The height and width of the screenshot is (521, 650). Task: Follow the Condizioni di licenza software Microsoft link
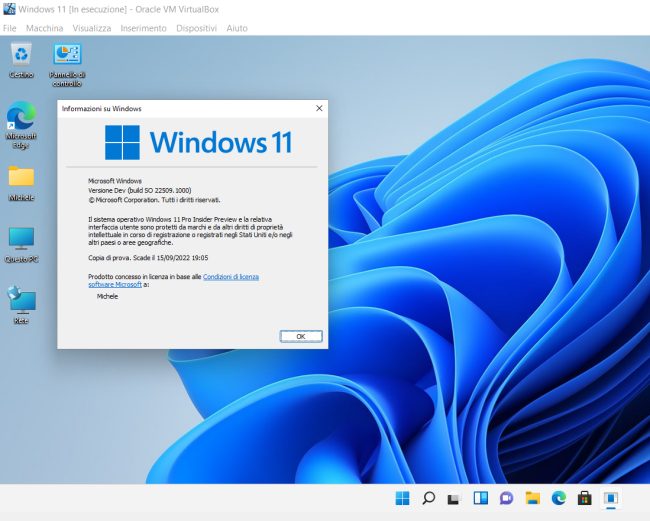(x=230, y=277)
